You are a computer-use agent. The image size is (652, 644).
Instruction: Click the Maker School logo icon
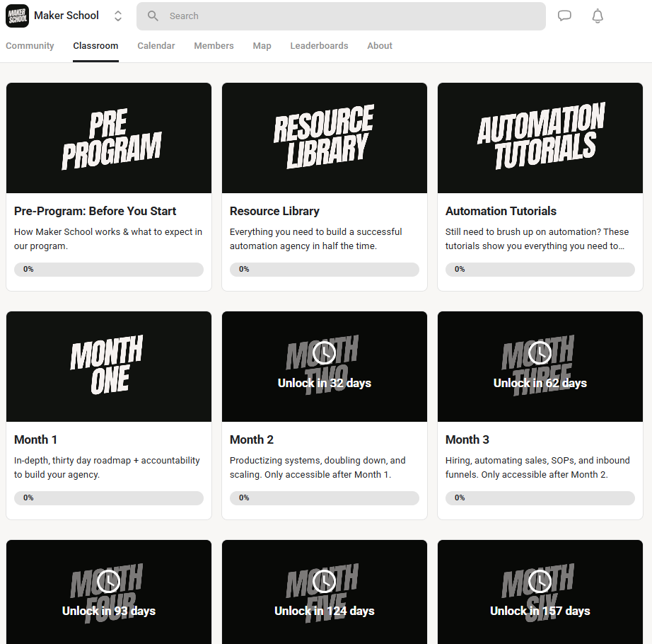click(x=17, y=16)
